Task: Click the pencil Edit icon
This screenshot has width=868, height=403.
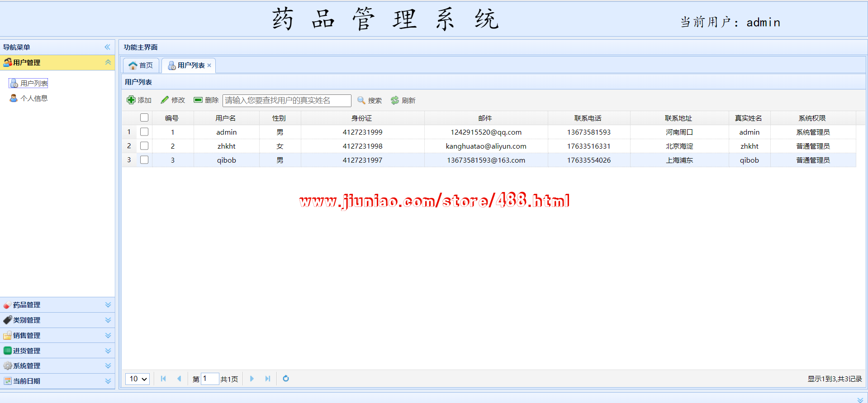Action: [x=165, y=100]
